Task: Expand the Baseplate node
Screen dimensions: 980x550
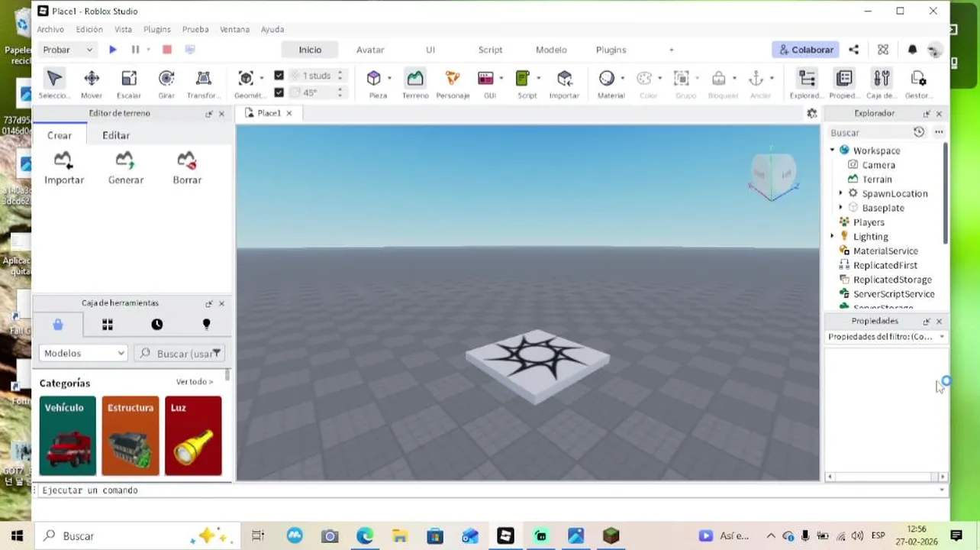Action: pyautogui.click(x=841, y=208)
